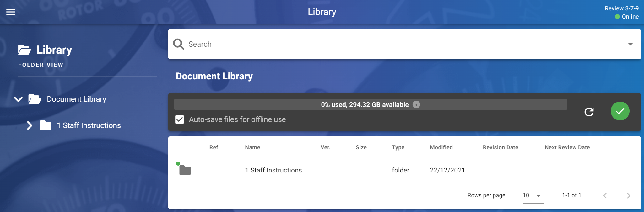Sort table by Name column header
Viewport: 644px width, 212px height.
(252, 147)
